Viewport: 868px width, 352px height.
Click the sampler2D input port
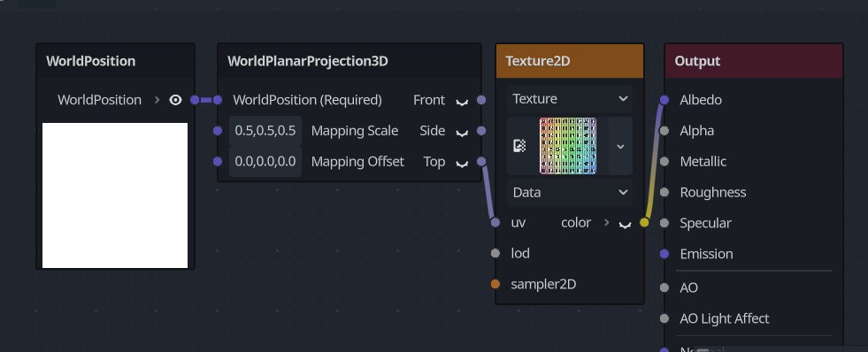[x=495, y=285]
